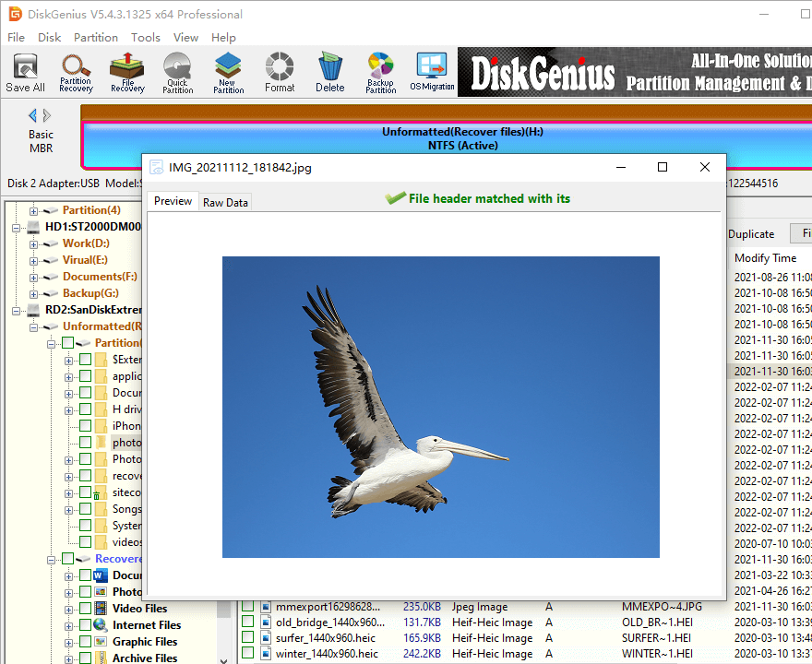Viewport: 812px width, 664px height.
Task: Toggle checkbox for Video Files folder
Action: pyautogui.click(x=85, y=609)
